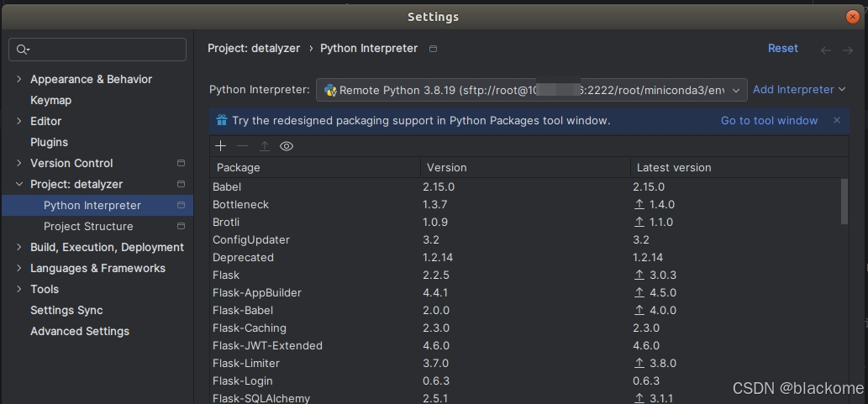
Task: Click upgrade arrow for Flask-SQLAlchemy 3.1.1
Action: [639, 398]
